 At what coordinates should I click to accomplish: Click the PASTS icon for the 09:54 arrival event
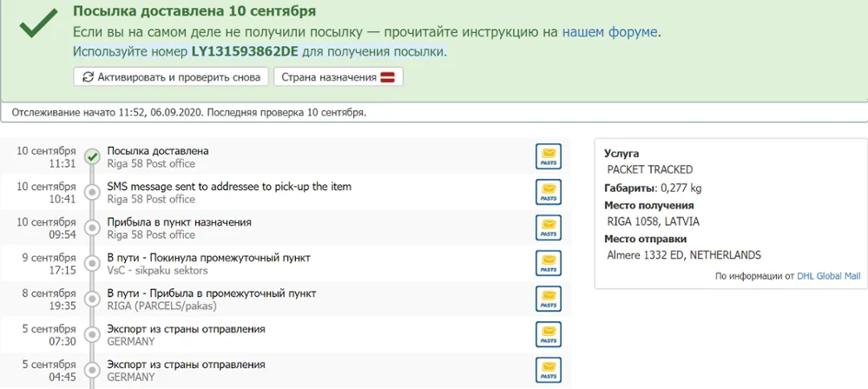(549, 227)
